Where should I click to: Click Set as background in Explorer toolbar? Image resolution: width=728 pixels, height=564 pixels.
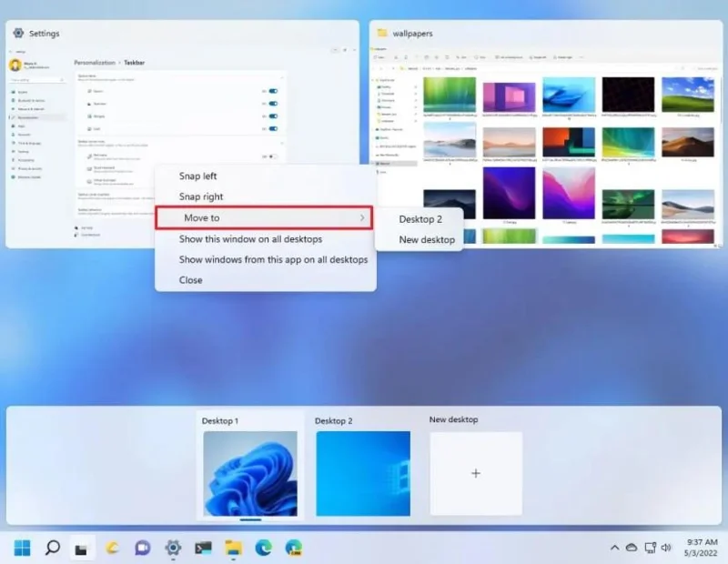tap(510, 57)
